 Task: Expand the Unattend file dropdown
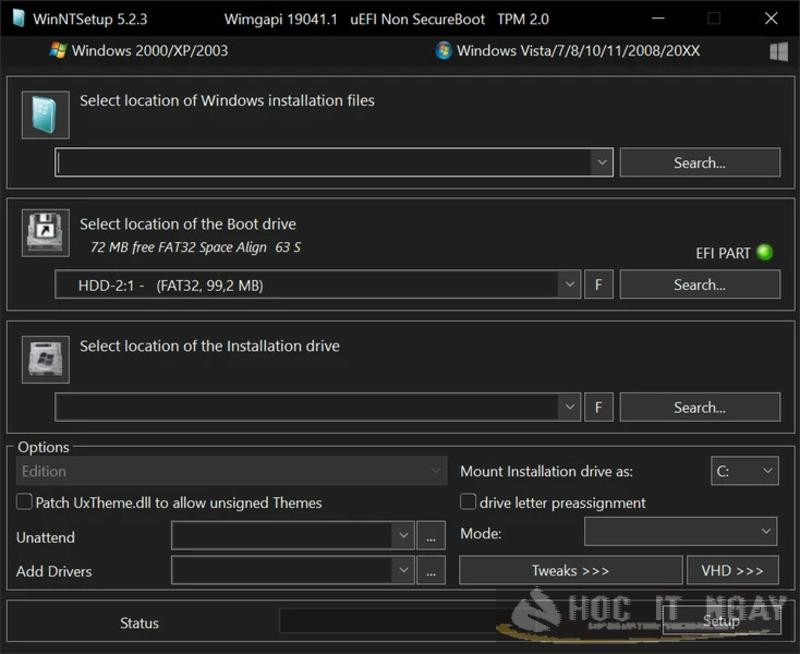click(403, 535)
